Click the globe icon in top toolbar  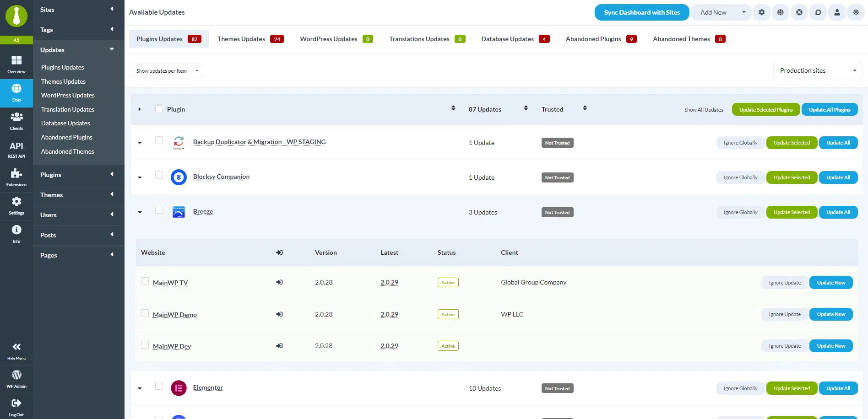pos(781,12)
